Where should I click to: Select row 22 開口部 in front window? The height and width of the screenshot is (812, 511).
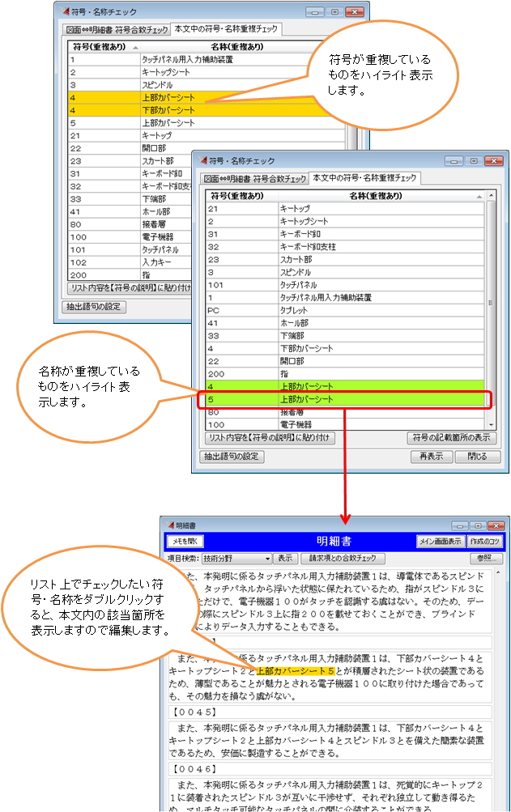pos(345,361)
